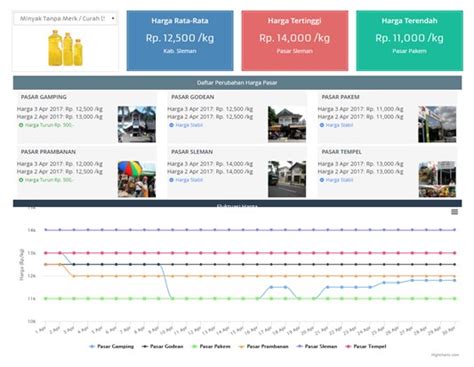Click Pasar Sleman label in highest card

pos(295,51)
